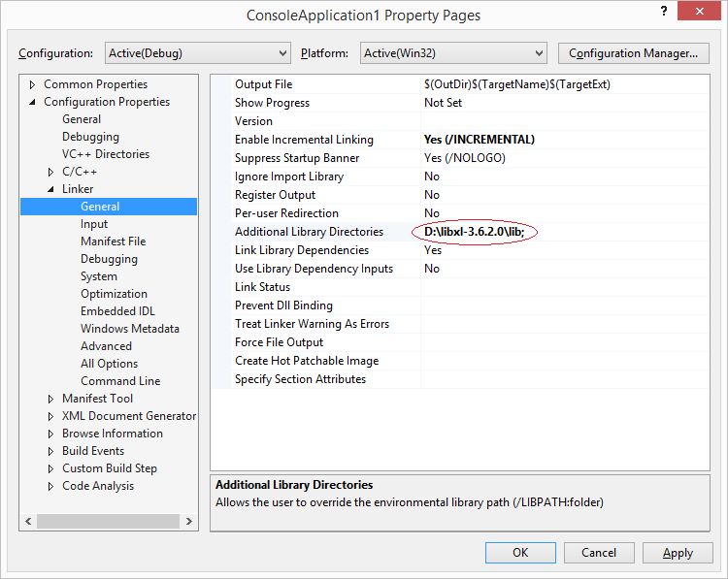Screen dimensions: 728x579
Task: Select the Code Analysis label
Action: [98, 486]
